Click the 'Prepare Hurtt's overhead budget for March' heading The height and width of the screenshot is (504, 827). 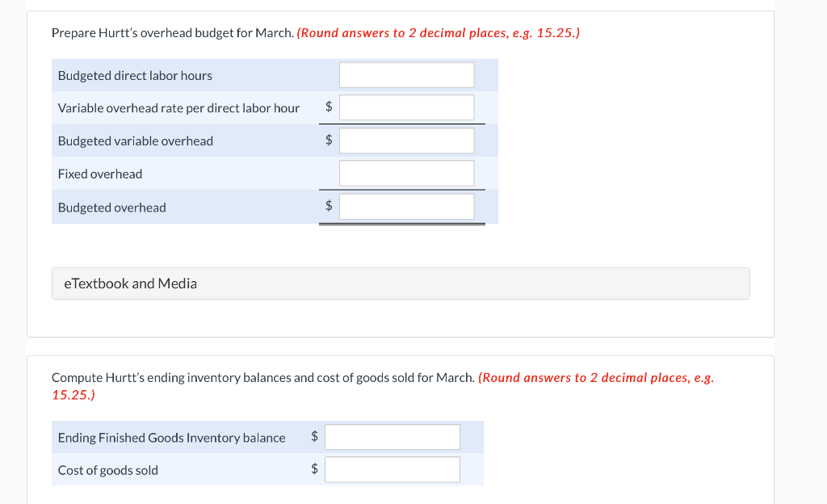pyautogui.click(x=173, y=33)
